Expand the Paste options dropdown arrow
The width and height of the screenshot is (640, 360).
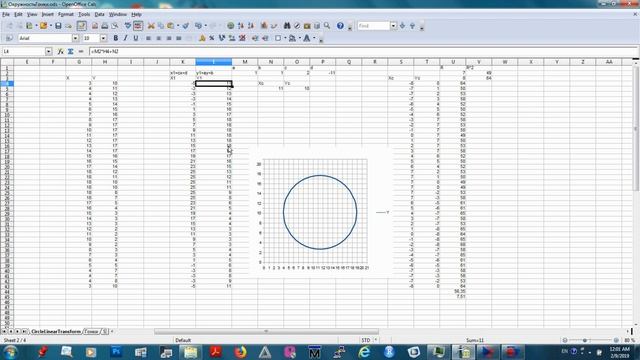(x=178, y=26)
